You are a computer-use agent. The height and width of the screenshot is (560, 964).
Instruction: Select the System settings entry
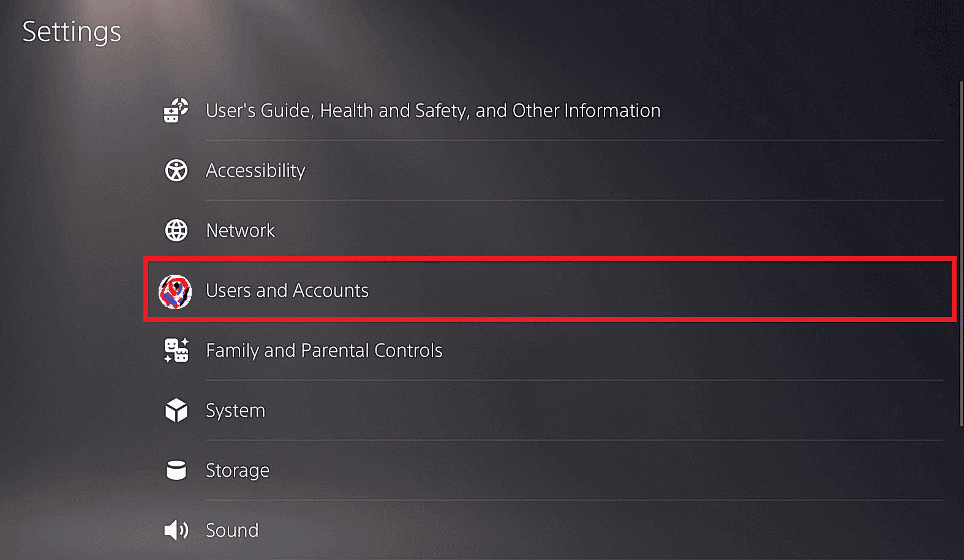coord(235,410)
